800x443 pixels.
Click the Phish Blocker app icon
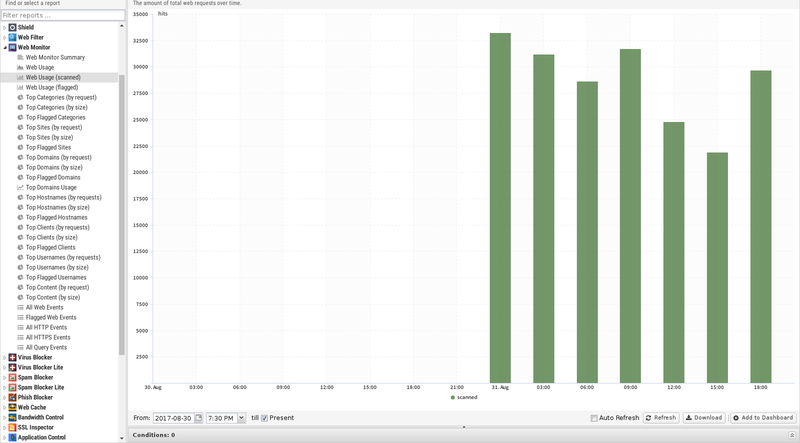coord(12,397)
